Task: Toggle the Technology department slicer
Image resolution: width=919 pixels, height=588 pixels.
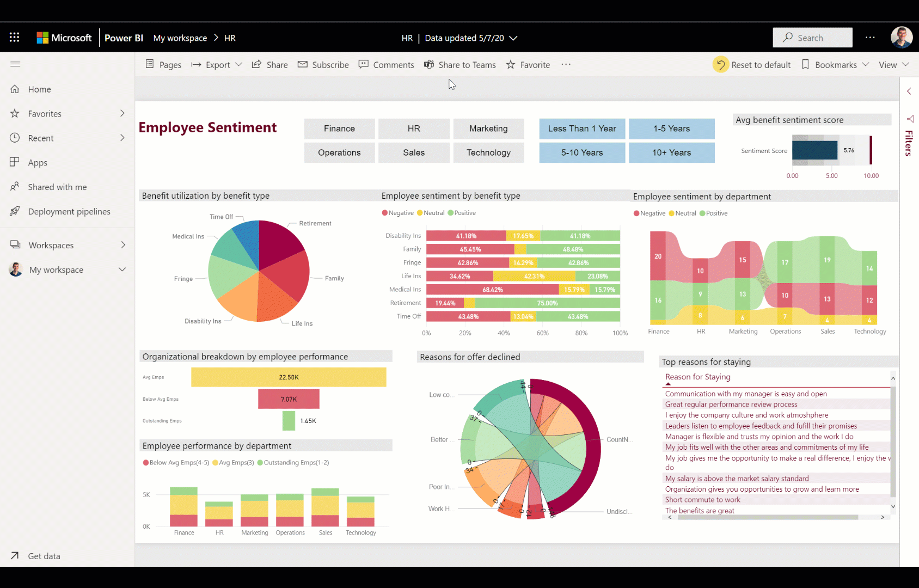Action: coord(488,152)
